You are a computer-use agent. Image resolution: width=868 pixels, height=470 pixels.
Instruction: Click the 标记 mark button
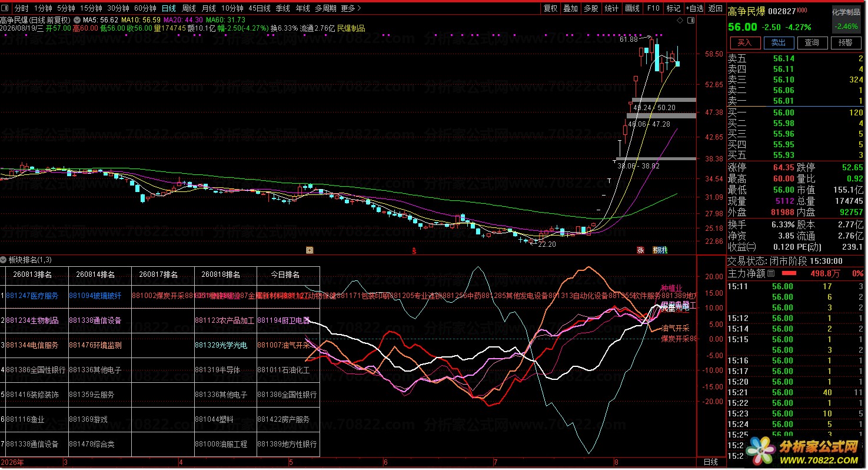click(673, 8)
